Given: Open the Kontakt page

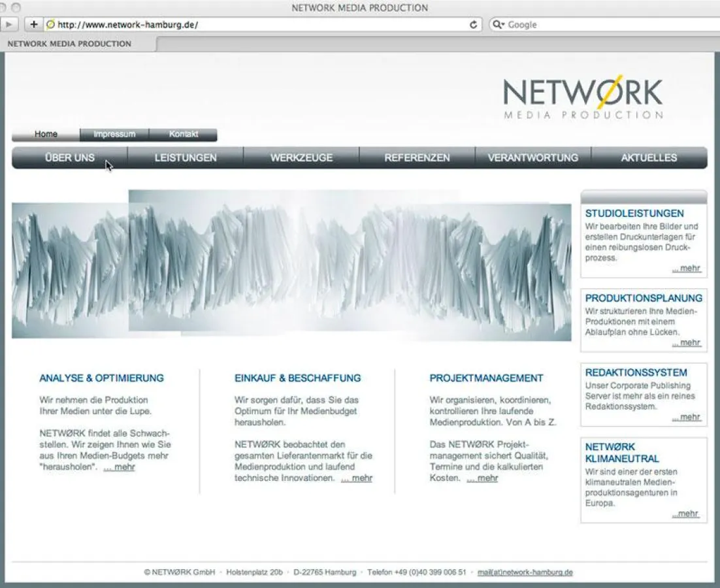Looking at the screenshot, I should tap(184, 135).
